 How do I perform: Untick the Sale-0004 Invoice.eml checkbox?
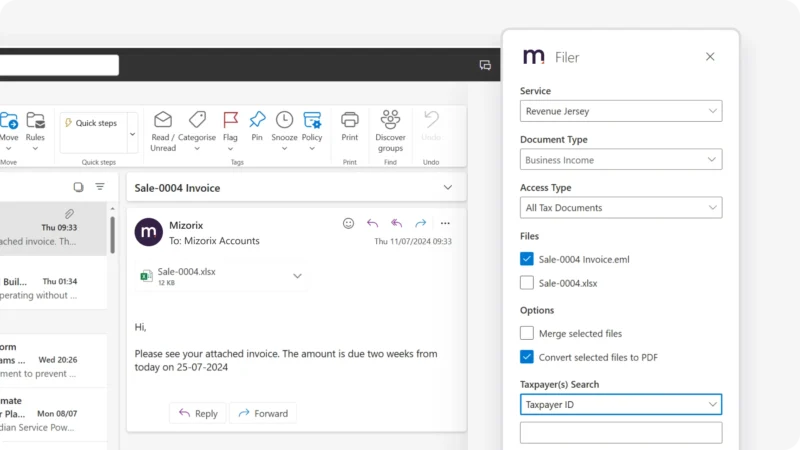pos(527,259)
